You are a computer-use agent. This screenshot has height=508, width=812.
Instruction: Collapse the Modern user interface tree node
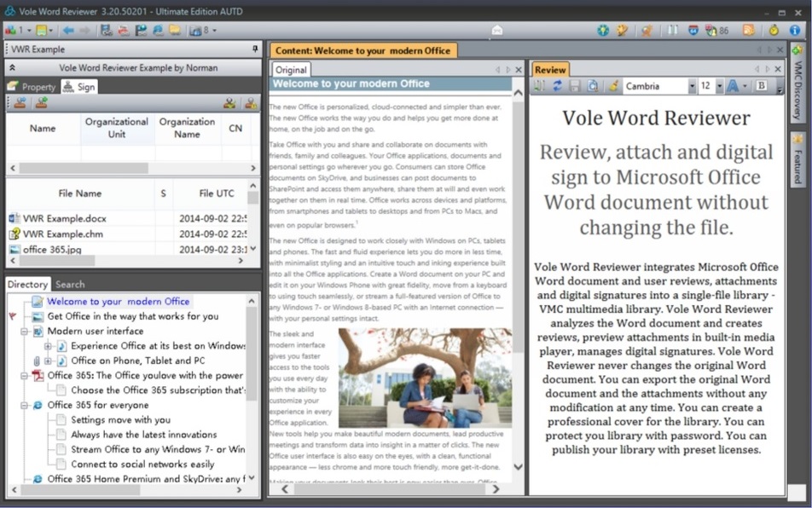(25, 332)
